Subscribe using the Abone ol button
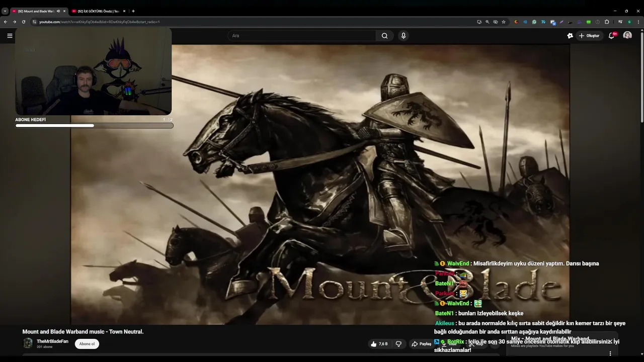 (87, 344)
